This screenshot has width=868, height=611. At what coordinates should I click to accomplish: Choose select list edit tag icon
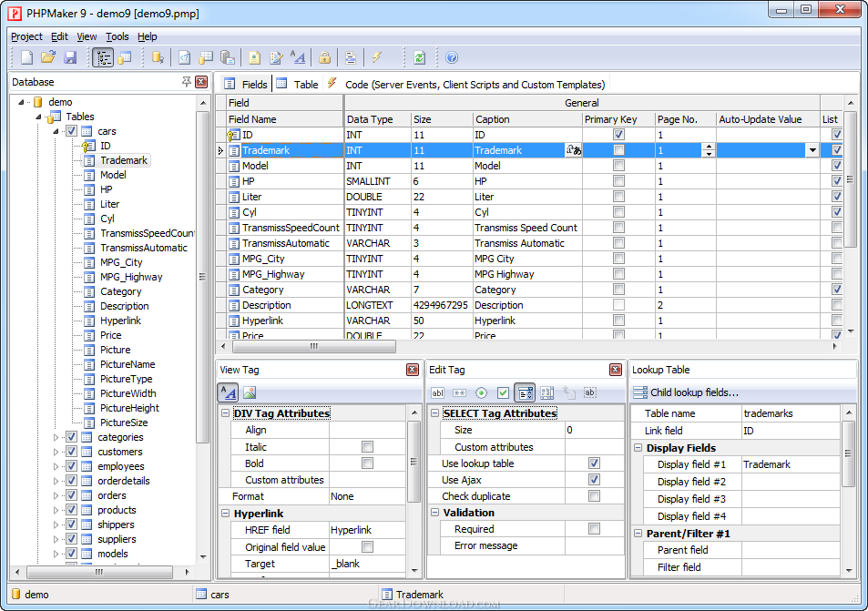point(525,393)
